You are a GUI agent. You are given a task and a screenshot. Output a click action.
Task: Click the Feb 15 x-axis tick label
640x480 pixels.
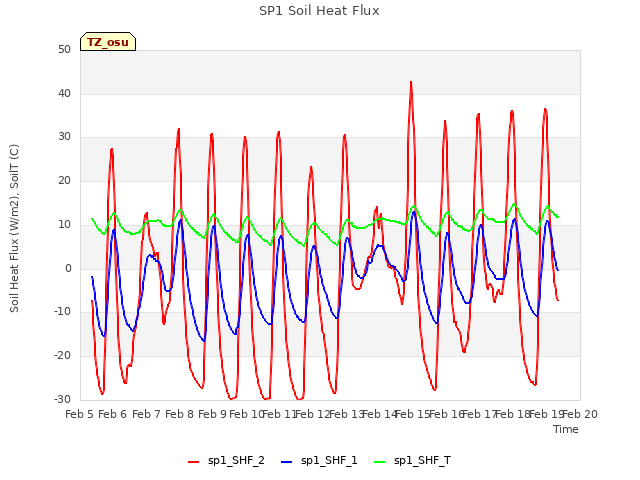click(413, 414)
